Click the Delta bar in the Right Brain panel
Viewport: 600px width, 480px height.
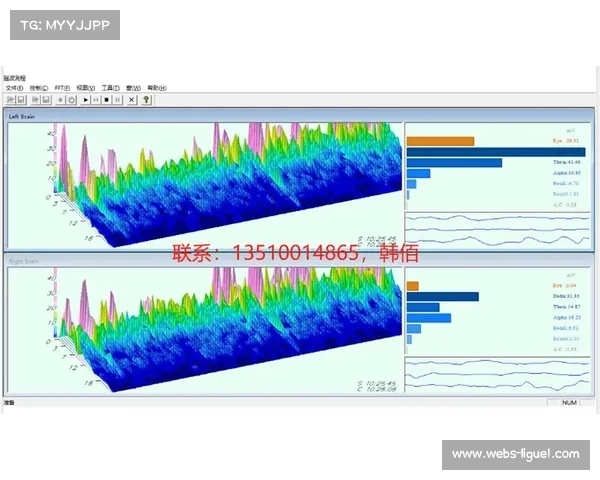442,296
